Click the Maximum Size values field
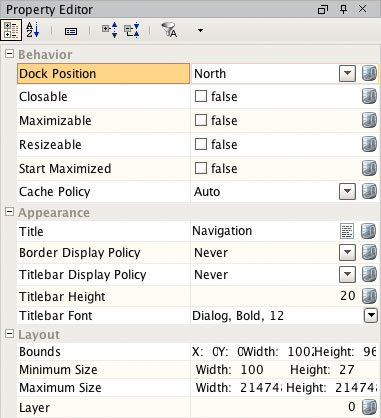This screenshot has height=418, width=381. pyautogui.click(x=286, y=388)
